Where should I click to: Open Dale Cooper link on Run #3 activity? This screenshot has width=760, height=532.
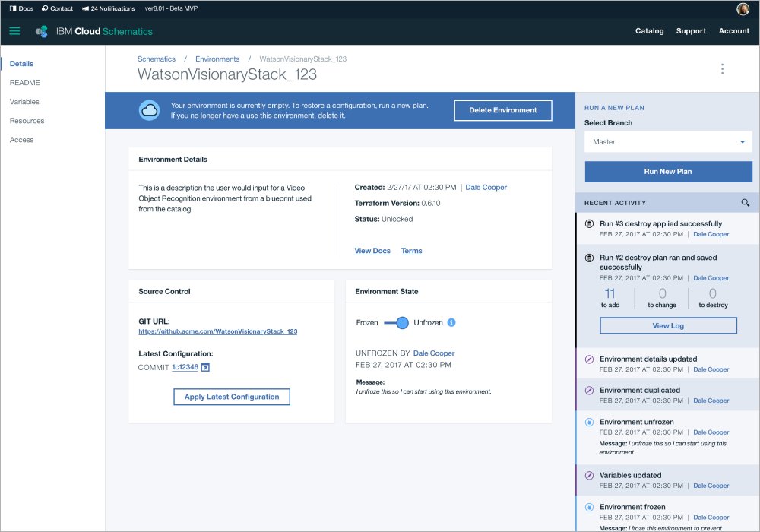(711, 234)
